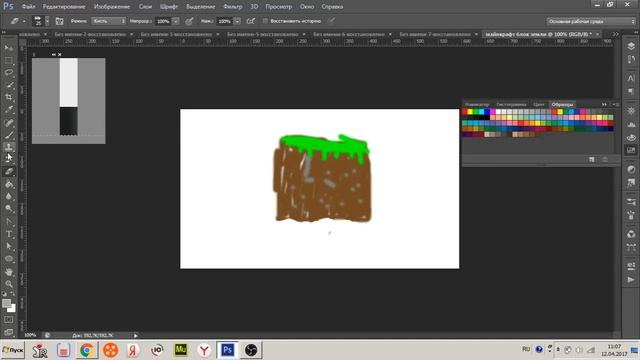Toggle airbrush mode button
This screenshot has width=640, height=360.
click(x=251, y=21)
